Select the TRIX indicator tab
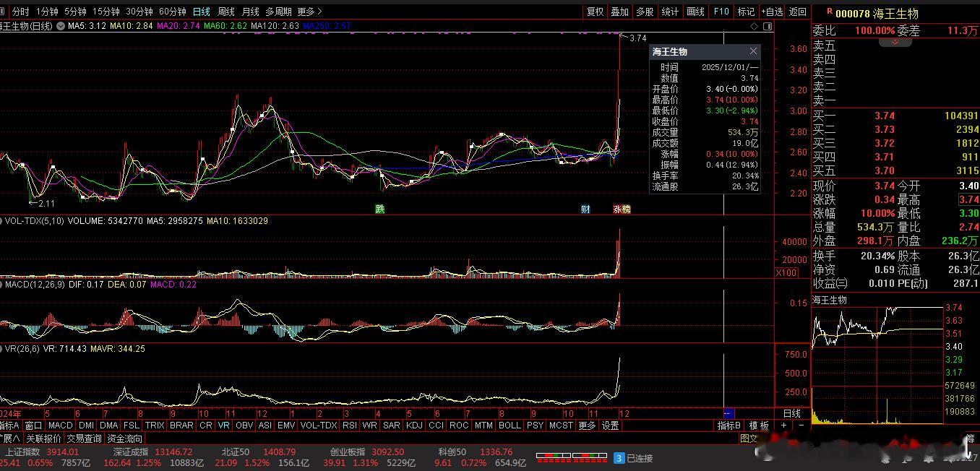Viewport: 980px width, 471px height. point(155,425)
